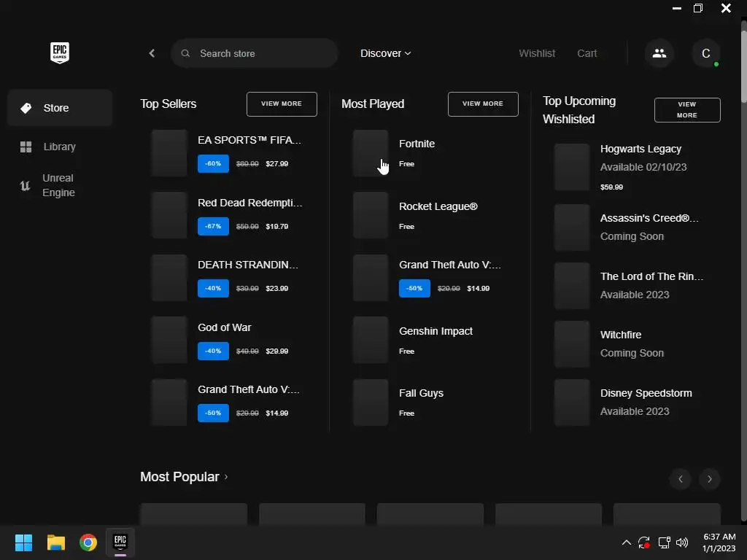Open the Wishlist link
Screen dimensions: 747x560
click(537, 53)
